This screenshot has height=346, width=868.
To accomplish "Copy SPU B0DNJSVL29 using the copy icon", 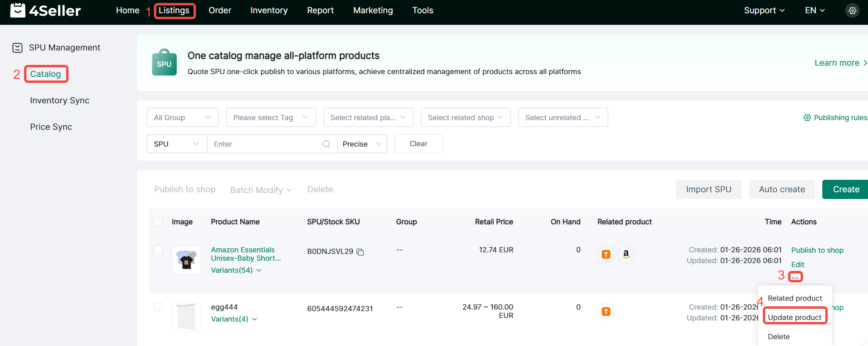I will pos(360,252).
